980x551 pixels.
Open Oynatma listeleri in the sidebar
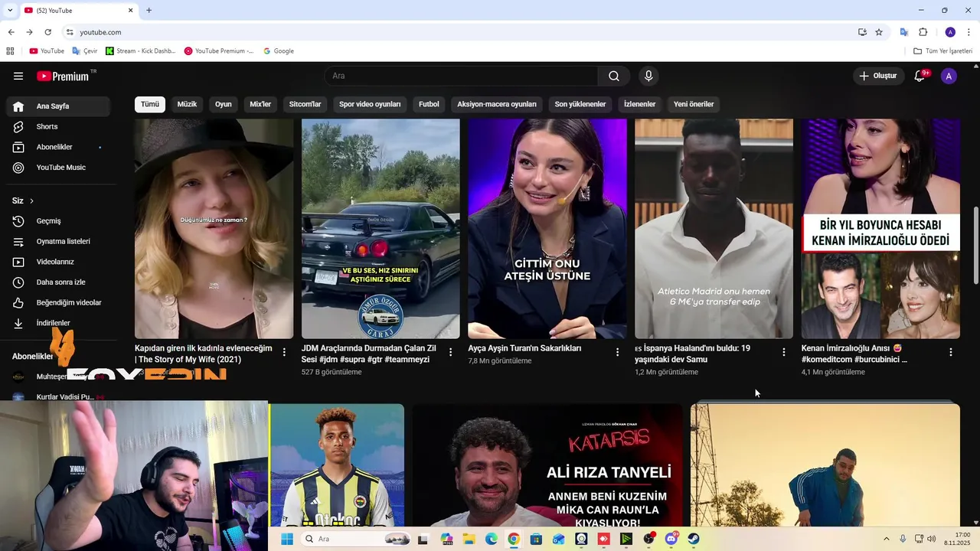58,241
